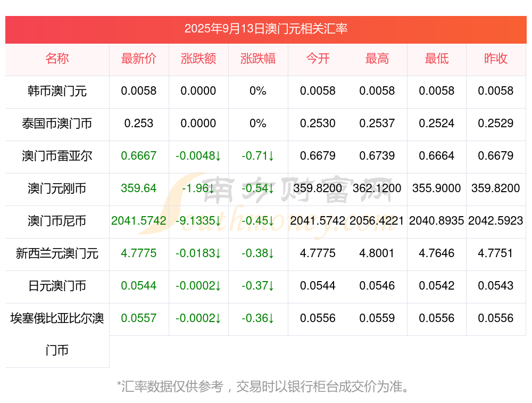
Task: Select latest price 4.7775 in green
Action: coord(139,253)
